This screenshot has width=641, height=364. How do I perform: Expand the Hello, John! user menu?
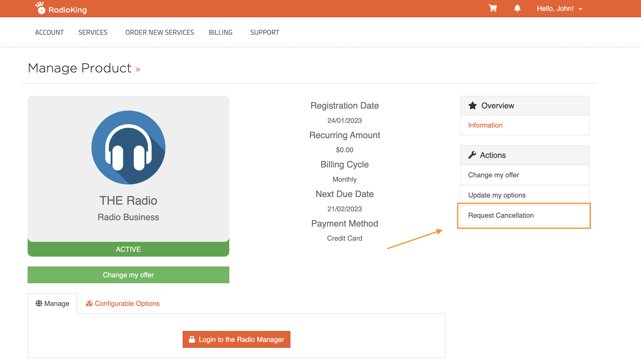(559, 9)
